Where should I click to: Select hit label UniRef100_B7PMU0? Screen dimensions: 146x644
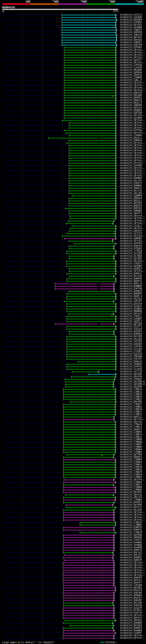tap(131, 48)
